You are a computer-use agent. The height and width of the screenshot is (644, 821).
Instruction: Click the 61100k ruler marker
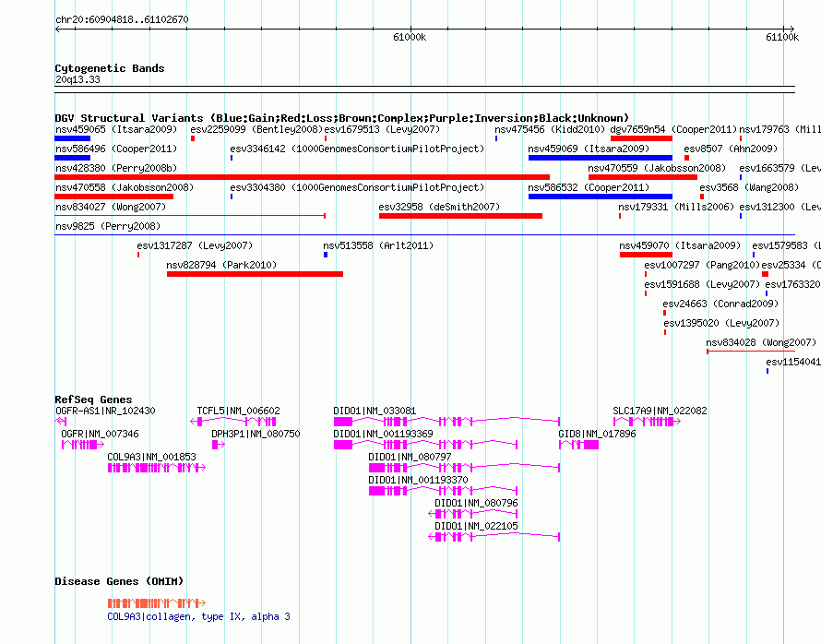[x=782, y=37]
